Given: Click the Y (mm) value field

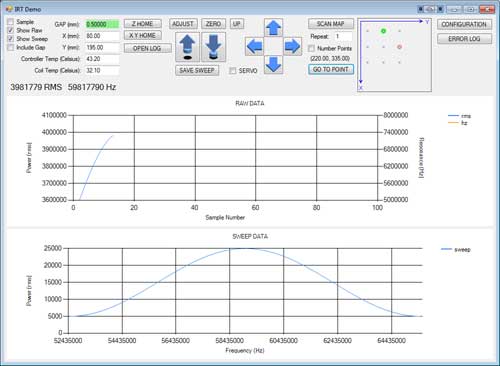Looking at the screenshot, I should (x=102, y=47).
